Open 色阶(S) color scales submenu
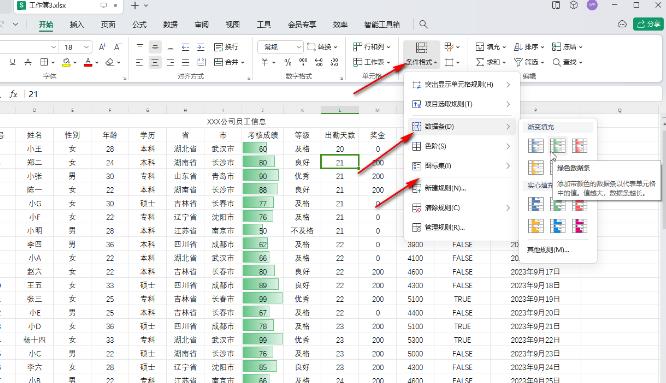The height and width of the screenshot is (383, 666). pyautogui.click(x=461, y=146)
